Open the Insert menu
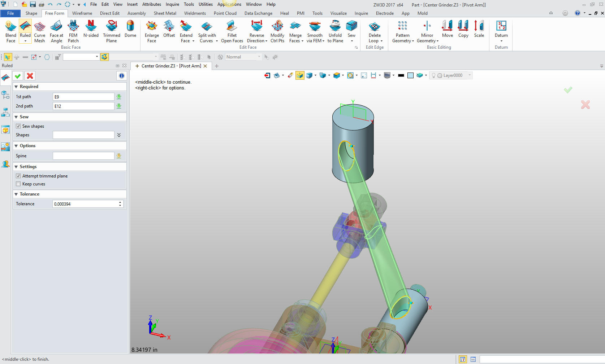The image size is (605, 364). (132, 4)
